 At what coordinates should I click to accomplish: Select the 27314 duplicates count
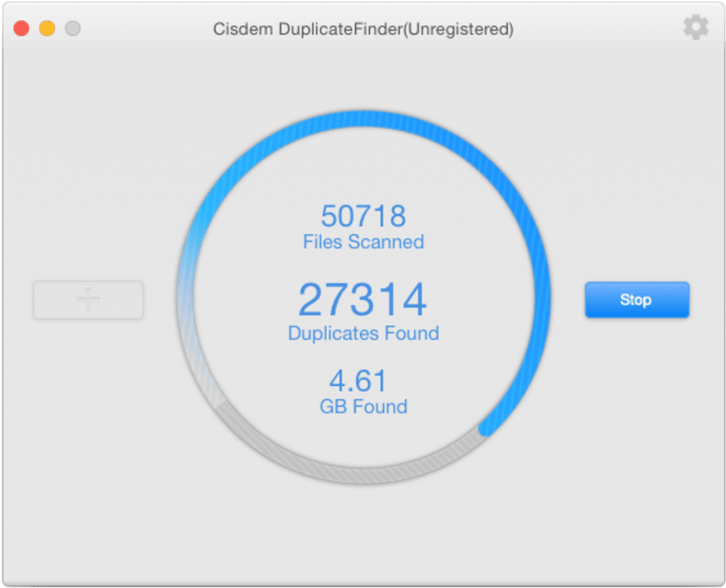(x=363, y=299)
